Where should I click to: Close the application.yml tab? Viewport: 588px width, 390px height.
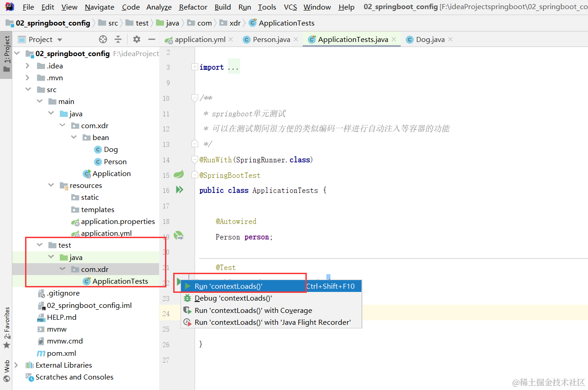(231, 39)
